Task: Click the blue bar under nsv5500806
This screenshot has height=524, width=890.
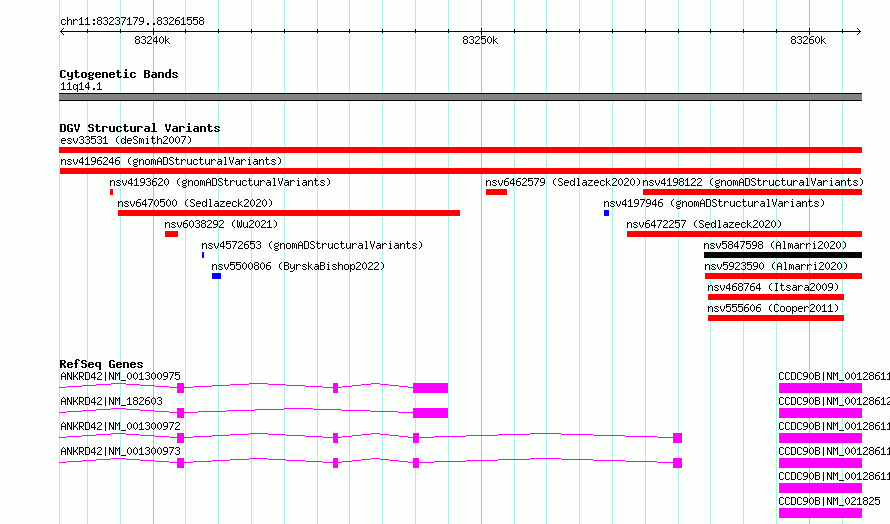Action: [x=216, y=276]
